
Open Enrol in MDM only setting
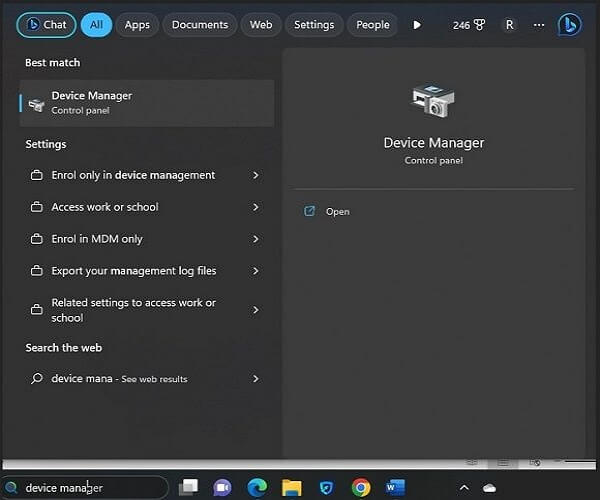147,239
